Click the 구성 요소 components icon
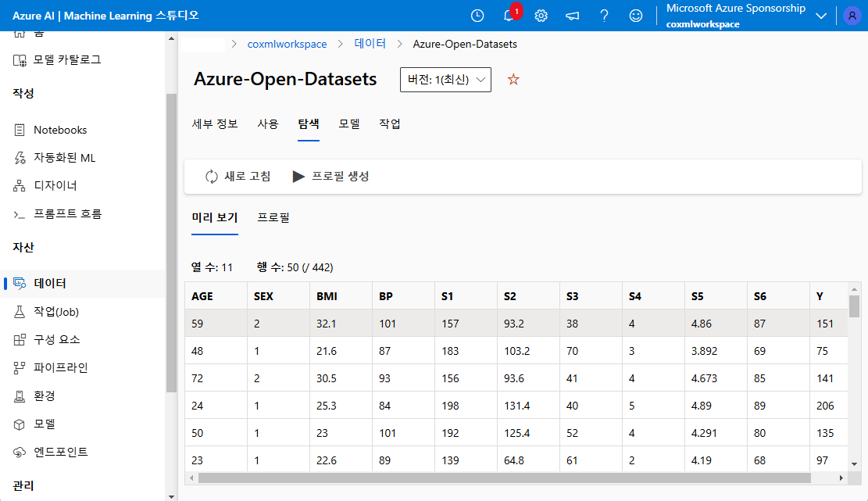The width and height of the screenshot is (868, 501). click(x=20, y=339)
